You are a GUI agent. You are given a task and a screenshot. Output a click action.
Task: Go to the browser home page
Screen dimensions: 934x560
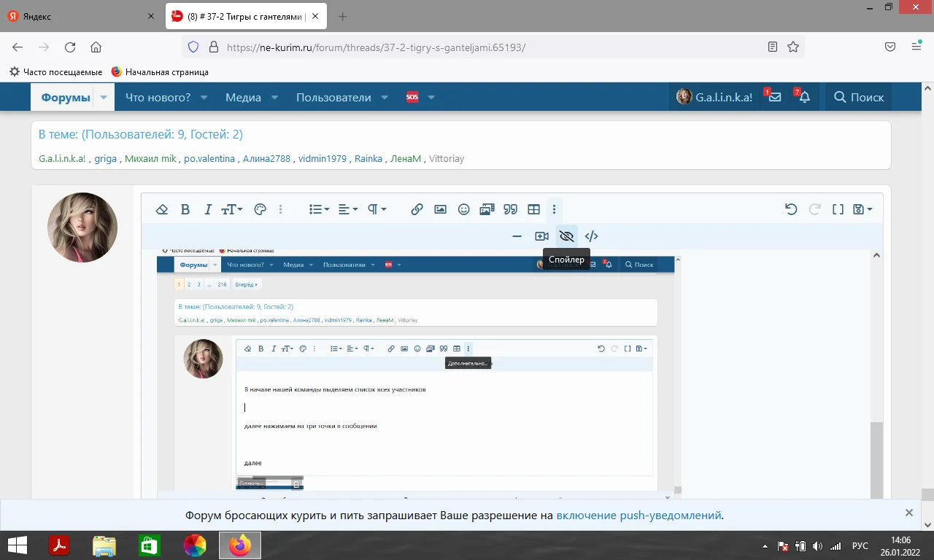(x=96, y=47)
